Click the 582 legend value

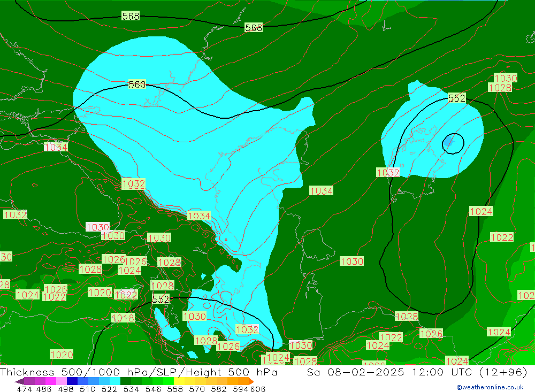pyautogui.click(x=219, y=389)
